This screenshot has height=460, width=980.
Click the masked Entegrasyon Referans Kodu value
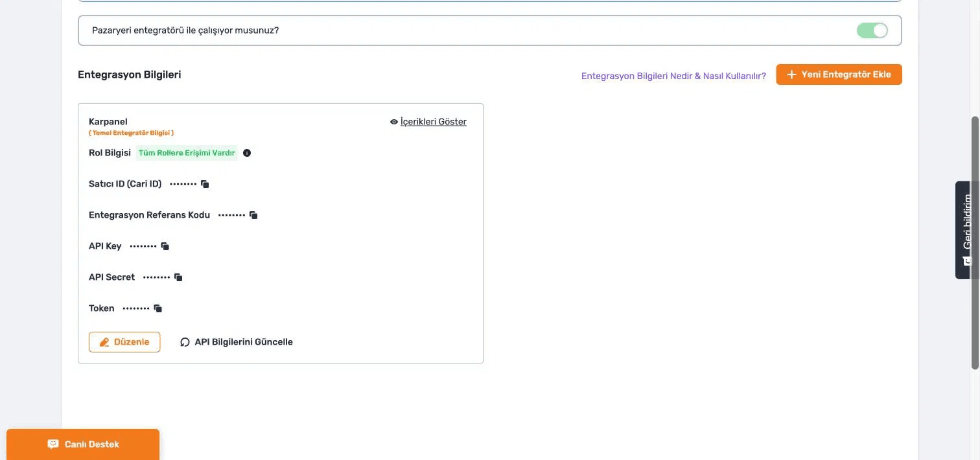click(232, 215)
